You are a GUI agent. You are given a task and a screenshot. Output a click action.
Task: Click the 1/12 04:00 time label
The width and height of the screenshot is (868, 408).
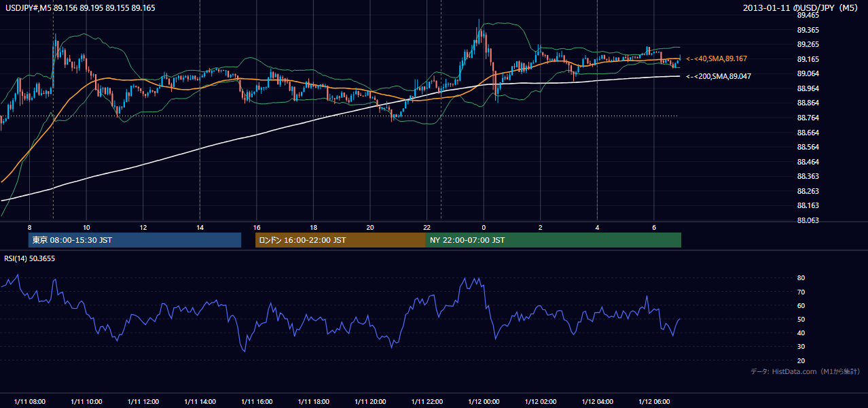coord(597,401)
